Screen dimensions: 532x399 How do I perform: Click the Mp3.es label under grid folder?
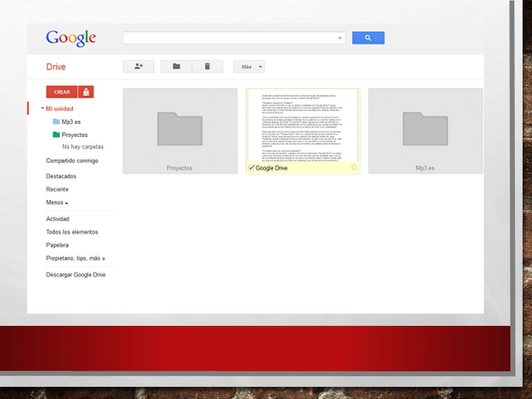click(x=425, y=168)
